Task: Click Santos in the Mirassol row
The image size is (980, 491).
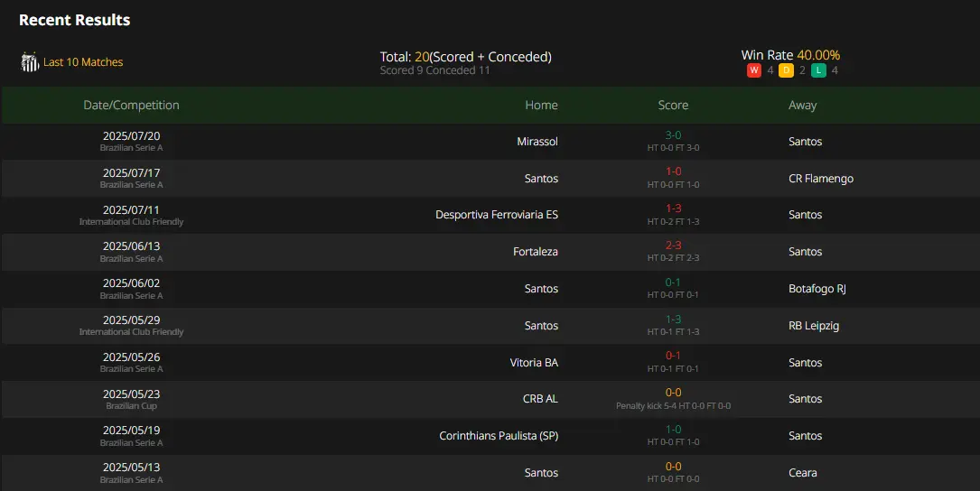Action: (805, 141)
